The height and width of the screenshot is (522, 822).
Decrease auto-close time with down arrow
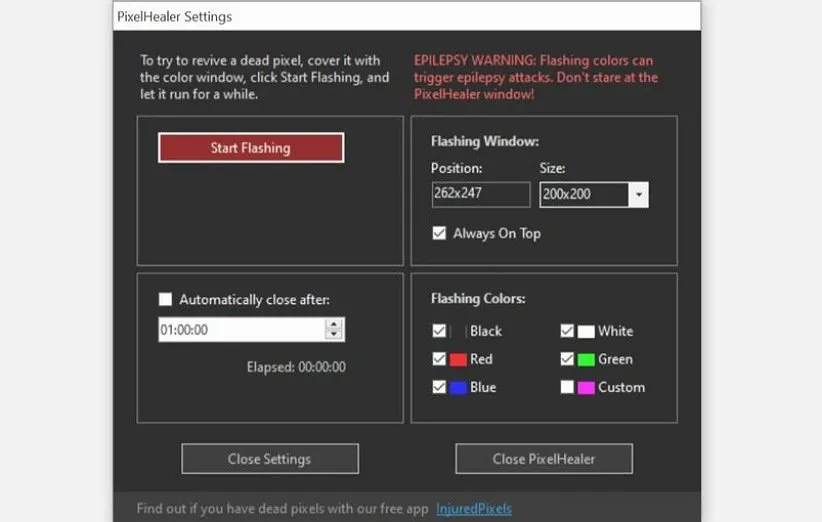tap(334, 335)
